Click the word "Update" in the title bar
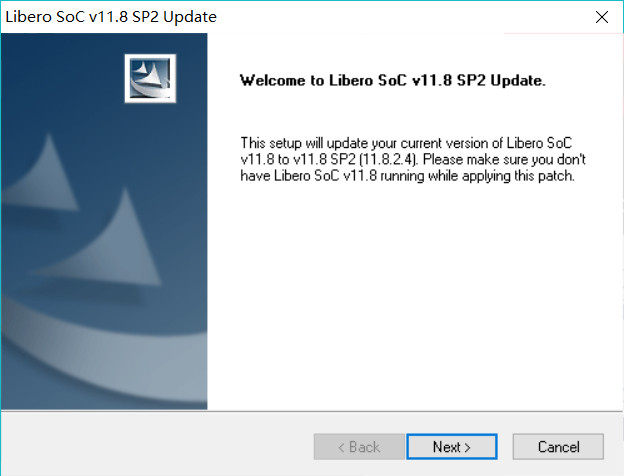Viewport: 624px width, 476px height. click(190, 17)
